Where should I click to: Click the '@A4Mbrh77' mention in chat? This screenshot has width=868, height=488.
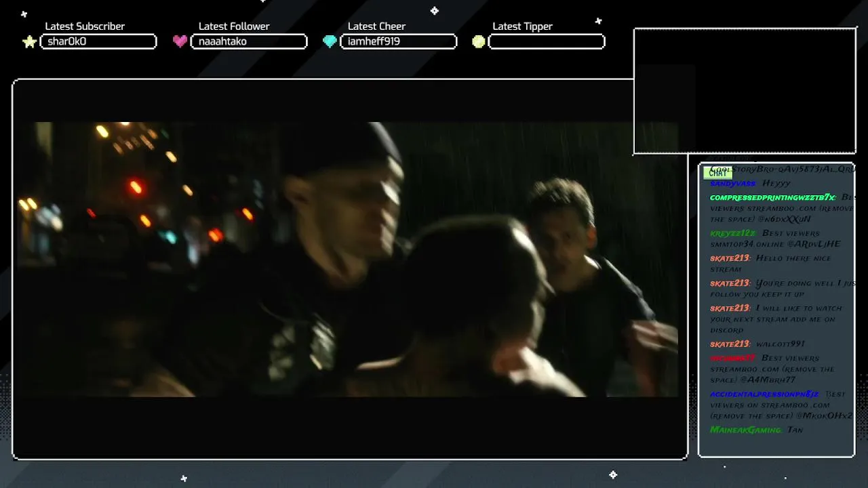pyautogui.click(x=769, y=380)
